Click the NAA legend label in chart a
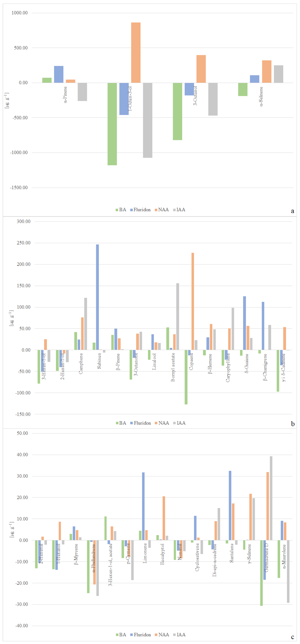Image resolution: width=300 pixels, height=644 pixels. (163, 210)
